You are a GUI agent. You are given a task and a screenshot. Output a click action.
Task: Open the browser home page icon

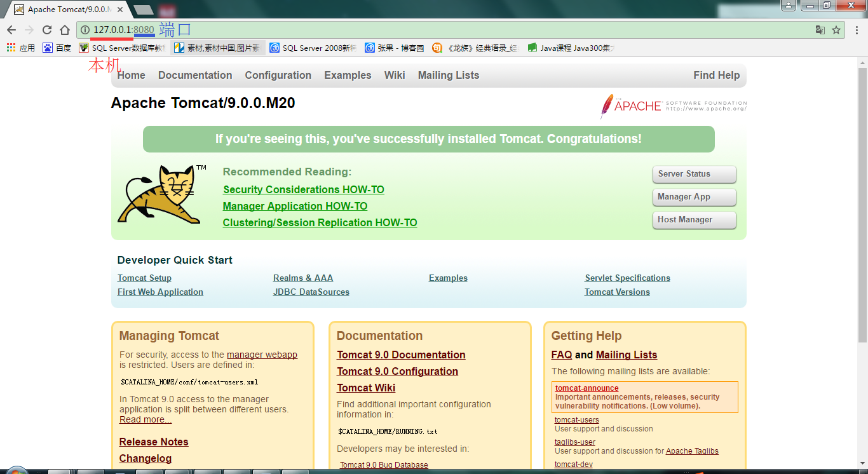(65, 30)
